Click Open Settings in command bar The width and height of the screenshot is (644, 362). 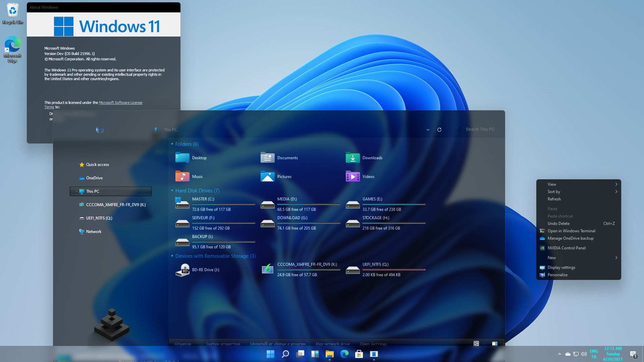[373, 344]
